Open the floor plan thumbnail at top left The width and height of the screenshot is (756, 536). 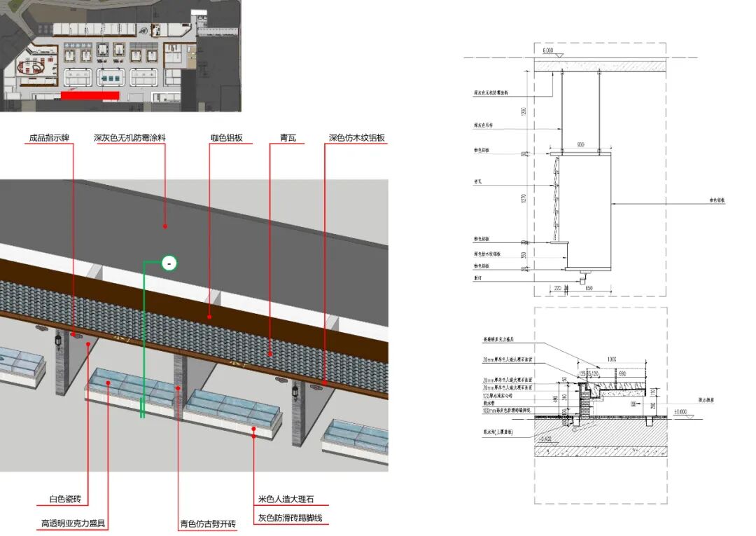[120, 55]
